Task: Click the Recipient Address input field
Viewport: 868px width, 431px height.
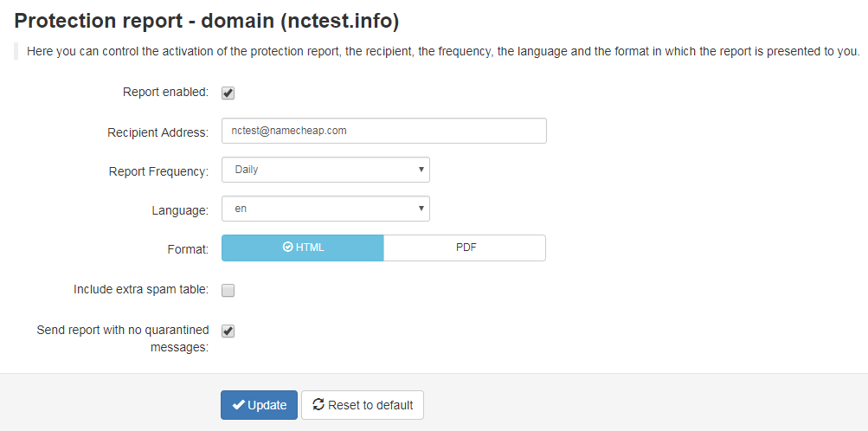Action: pos(384,131)
